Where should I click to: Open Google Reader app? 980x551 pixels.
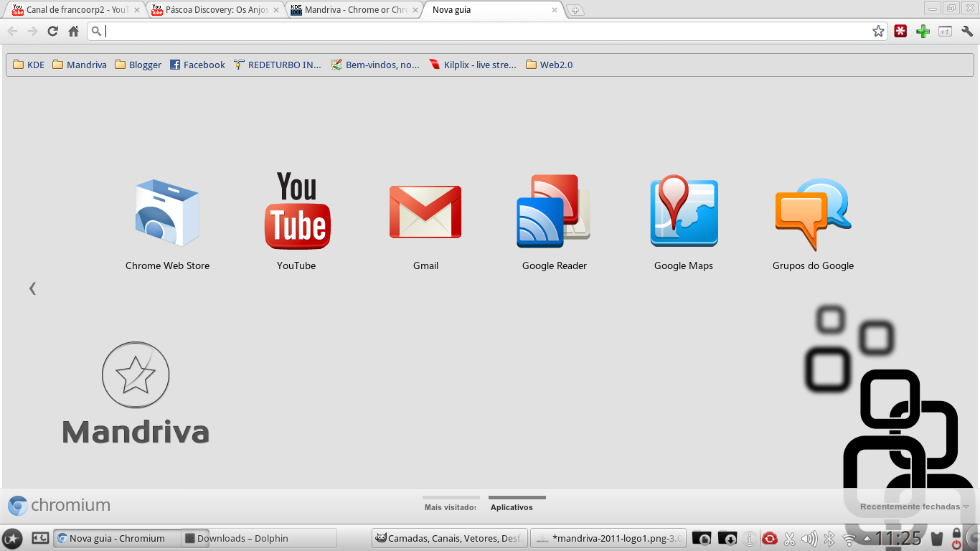[x=554, y=211]
